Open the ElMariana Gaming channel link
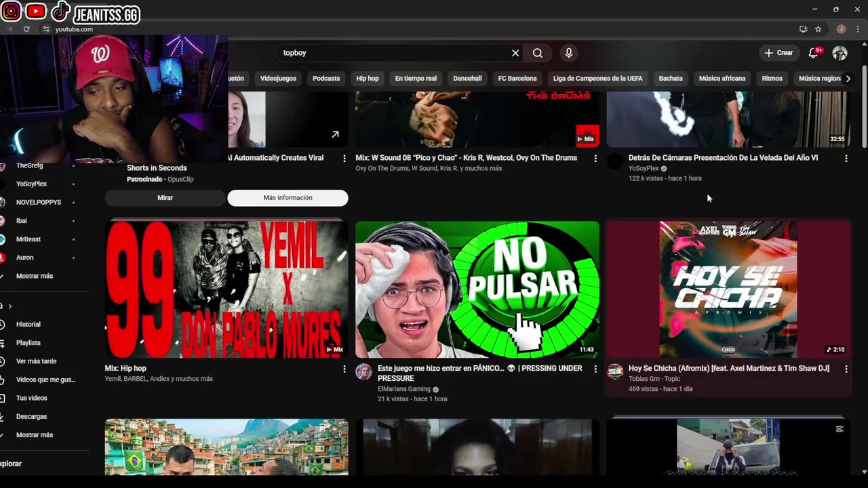Screen dimensions: 868x488 click(403, 389)
